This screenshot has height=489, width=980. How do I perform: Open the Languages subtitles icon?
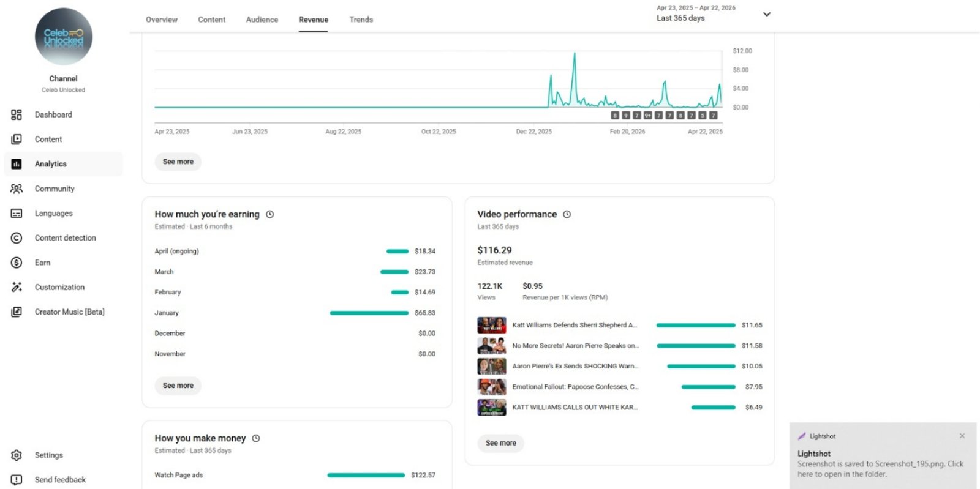17,214
